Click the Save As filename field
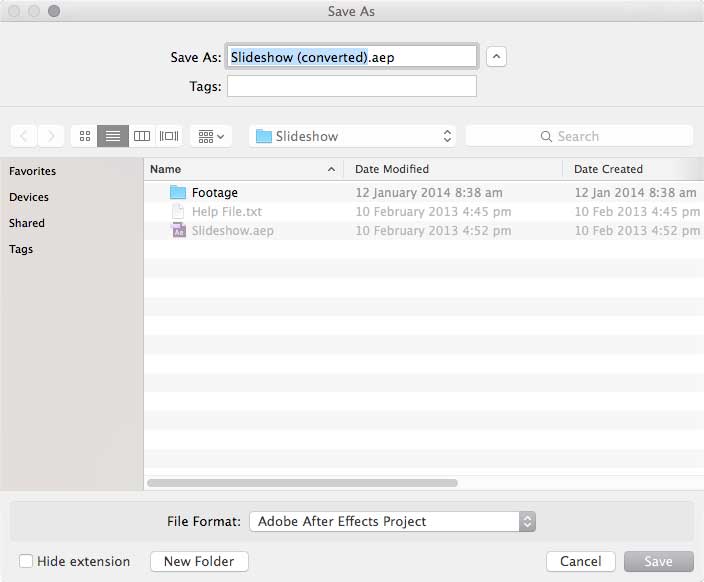 click(x=352, y=57)
